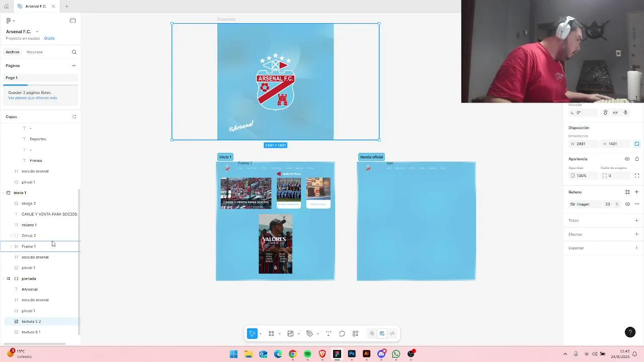
Task: Select the Move tool in bottom toolbar
Action: pyautogui.click(x=252, y=334)
